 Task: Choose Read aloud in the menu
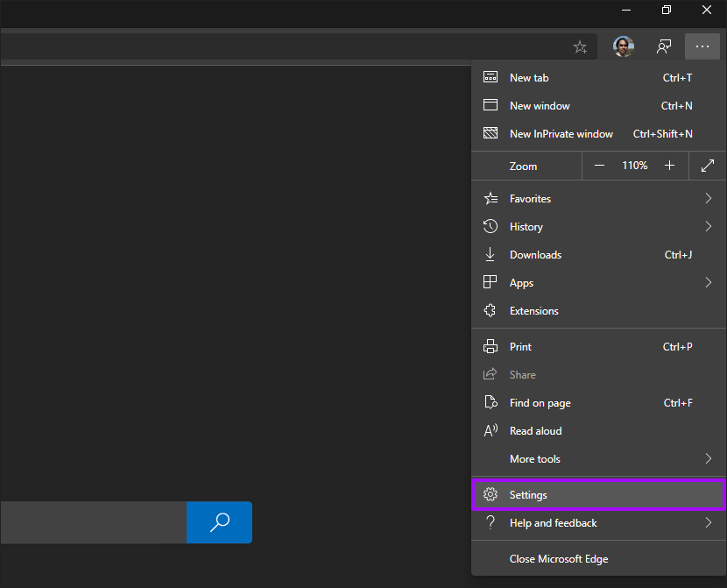(x=535, y=431)
